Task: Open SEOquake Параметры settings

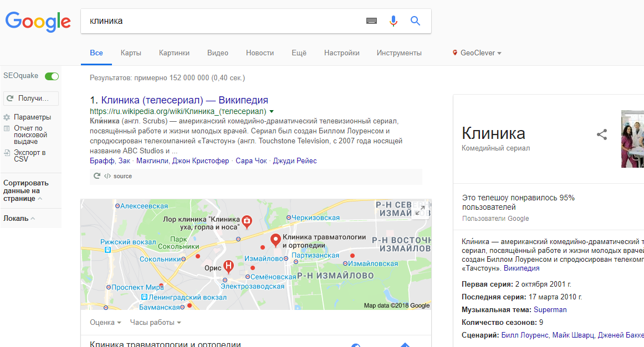Action: coord(32,117)
